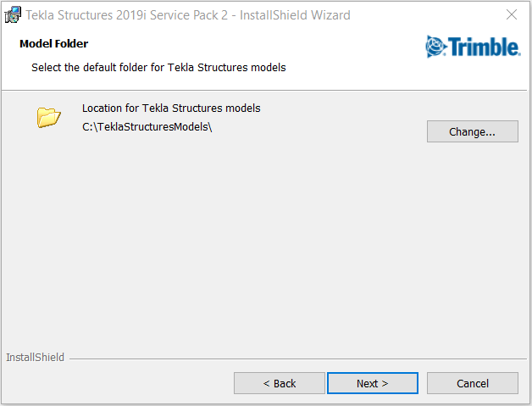The image size is (532, 406).
Task: Click the Location for Tekla Structures models label
Action: [x=171, y=108]
